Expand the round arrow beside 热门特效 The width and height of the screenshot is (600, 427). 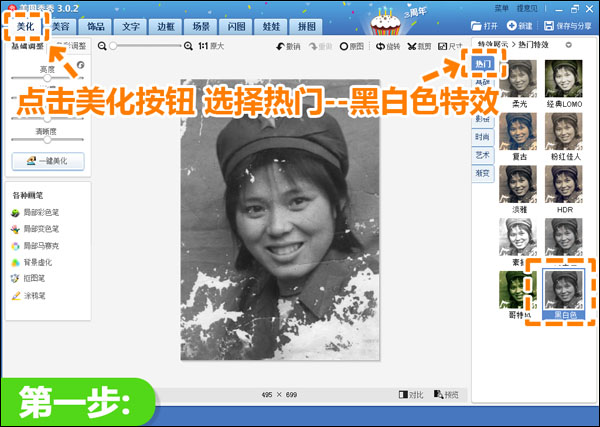(569, 45)
